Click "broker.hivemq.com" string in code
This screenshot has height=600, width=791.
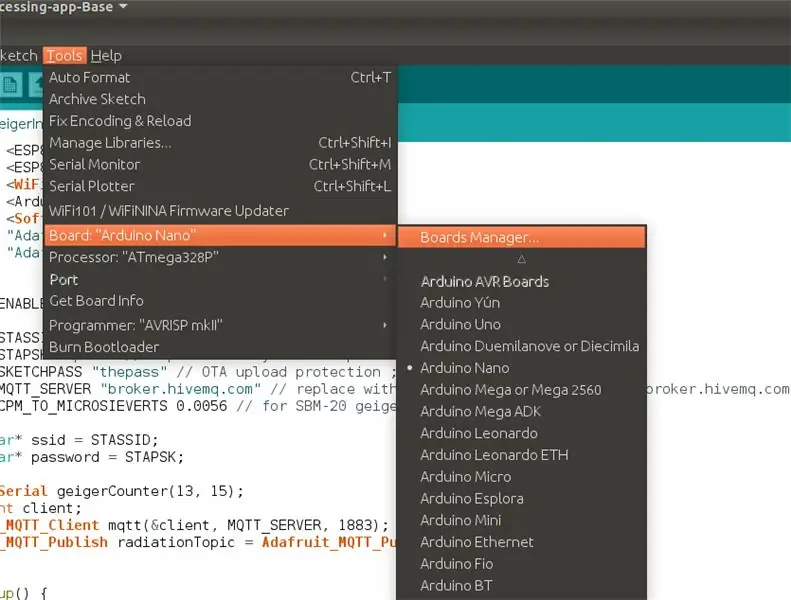click(x=181, y=389)
